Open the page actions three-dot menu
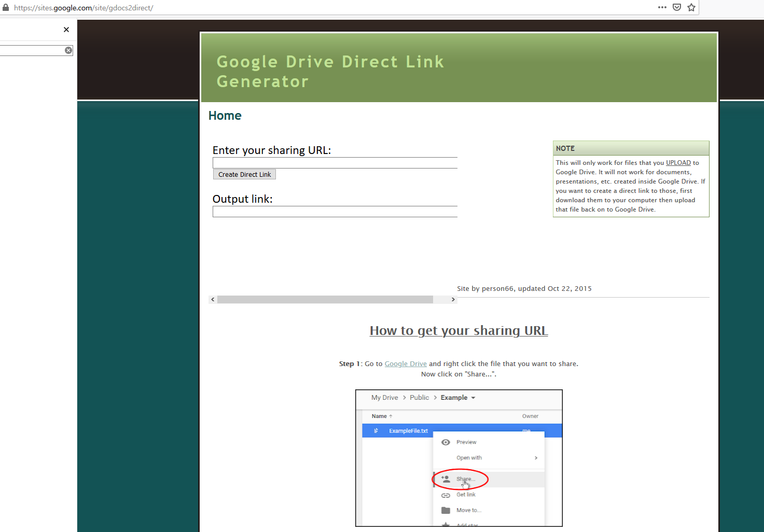 tap(662, 7)
